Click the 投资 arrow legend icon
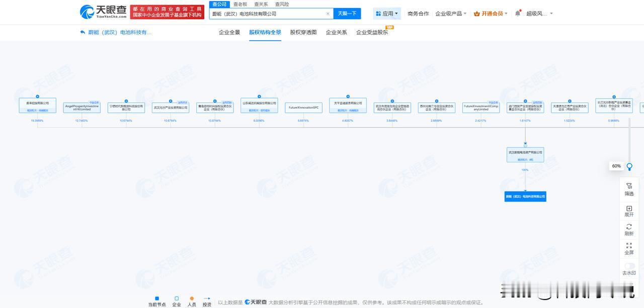Image resolution: width=644 pixels, height=308 pixels. coord(207,298)
